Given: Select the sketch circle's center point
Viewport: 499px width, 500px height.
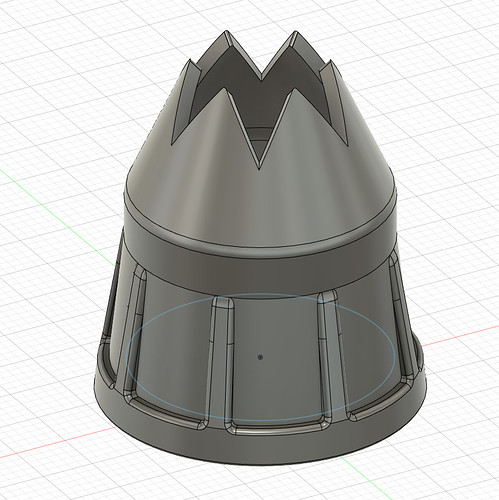Looking at the screenshot, I should tap(260, 357).
